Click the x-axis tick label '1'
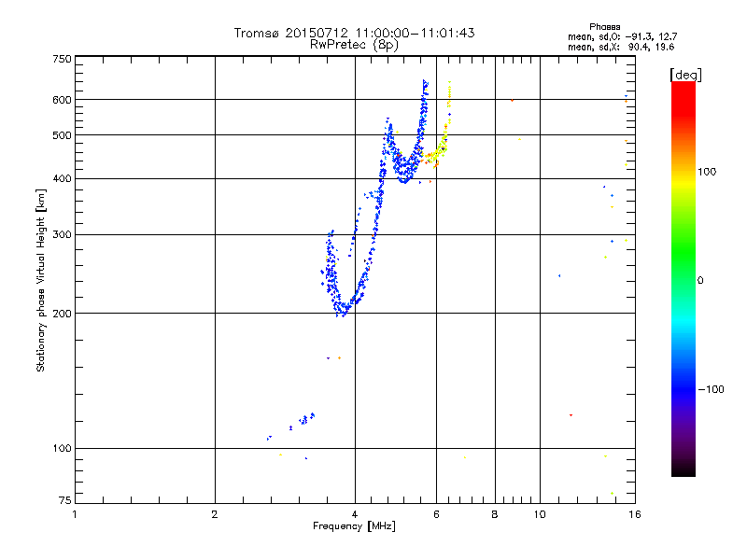The image size is (747, 560). (75, 514)
